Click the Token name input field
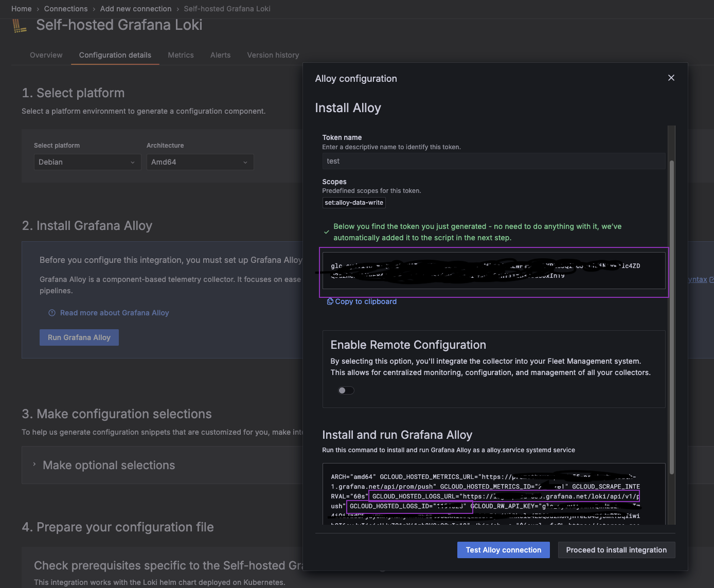Screen dimensions: 714x588 tap(494, 161)
